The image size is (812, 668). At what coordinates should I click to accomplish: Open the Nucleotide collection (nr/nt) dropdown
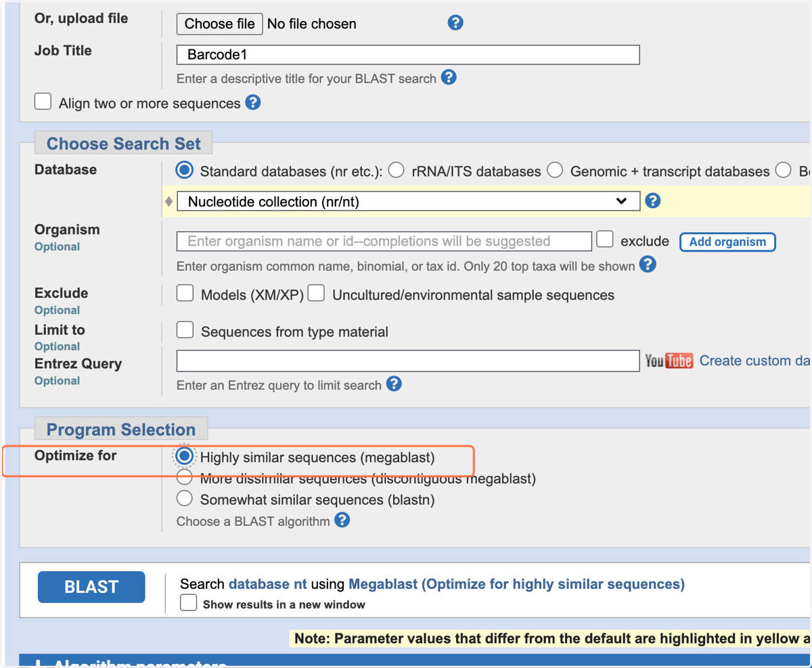[408, 201]
